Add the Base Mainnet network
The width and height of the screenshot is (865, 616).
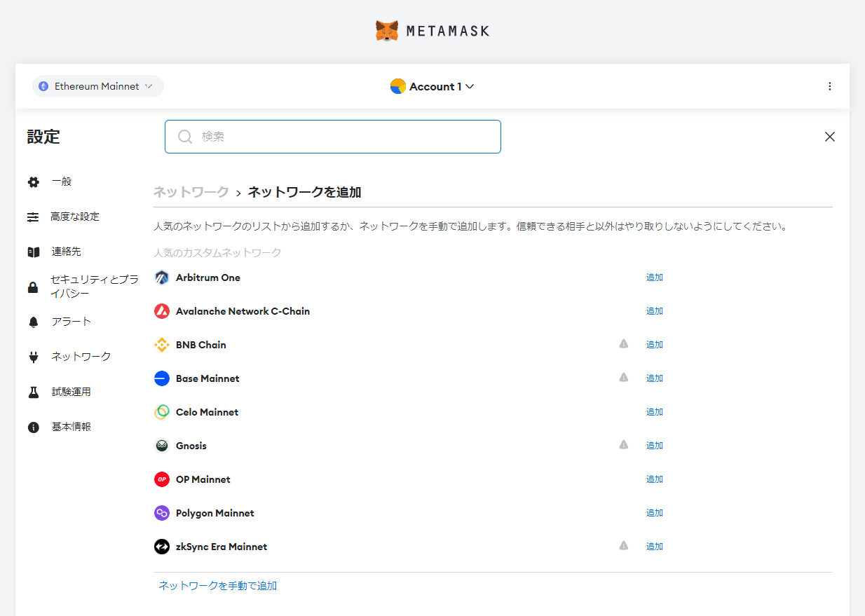(655, 378)
